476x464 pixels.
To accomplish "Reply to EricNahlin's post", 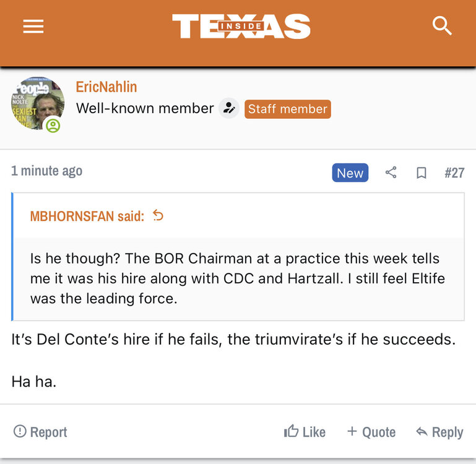I will pyautogui.click(x=439, y=432).
